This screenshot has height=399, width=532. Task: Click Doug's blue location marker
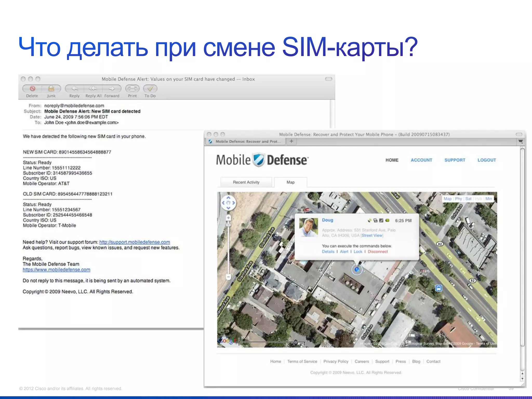(x=357, y=270)
